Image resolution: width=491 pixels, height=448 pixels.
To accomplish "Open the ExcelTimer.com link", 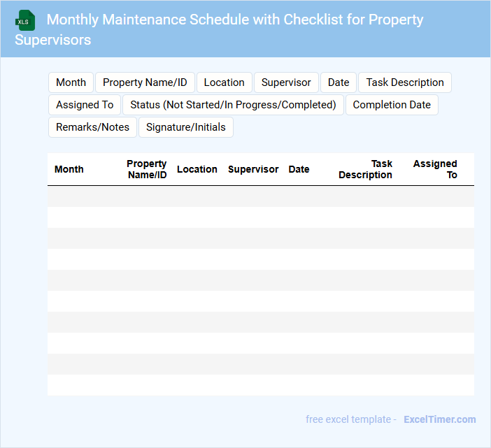I will coord(439,419).
